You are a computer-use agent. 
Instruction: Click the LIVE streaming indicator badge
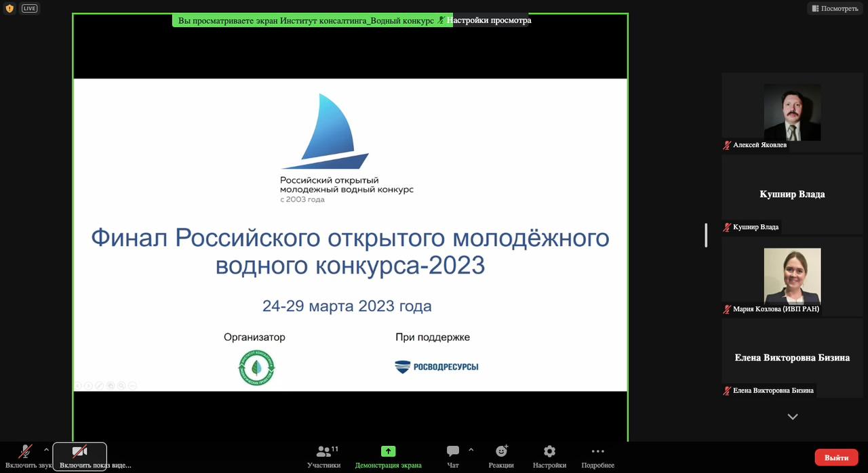click(29, 8)
